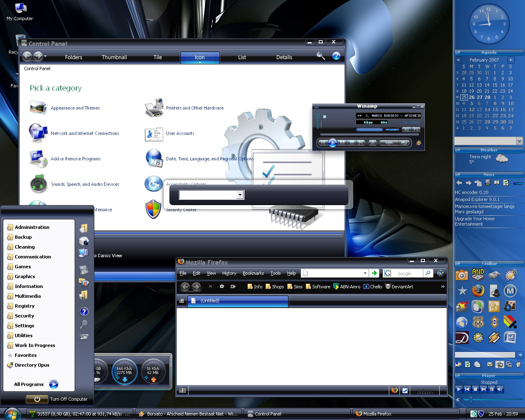Toggle the Player panel off switch

click(x=458, y=376)
